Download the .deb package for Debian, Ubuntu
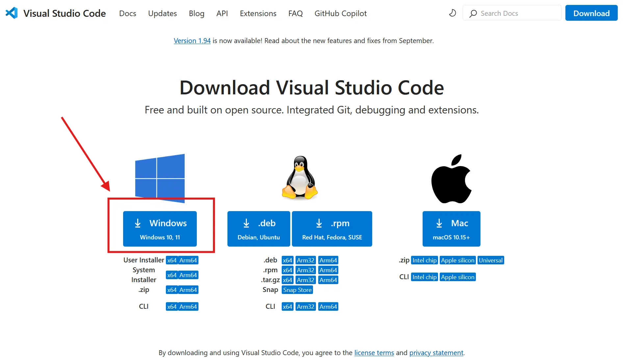 tap(259, 229)
